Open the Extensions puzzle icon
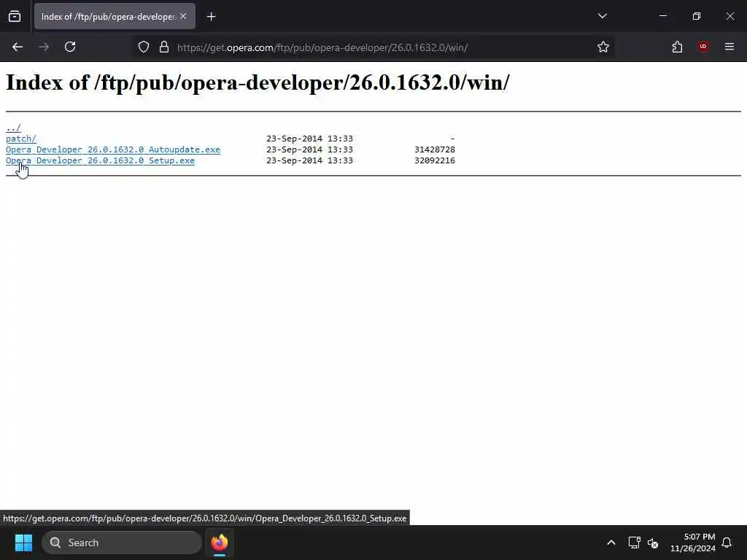Image resolution: width=747 pixels, height=560 pixels. coord(677,47)
